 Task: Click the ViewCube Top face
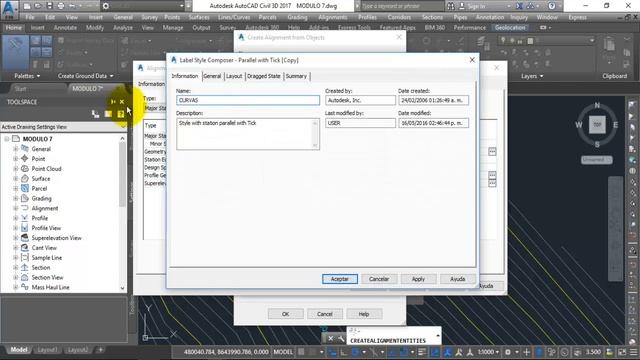(597, 124)
